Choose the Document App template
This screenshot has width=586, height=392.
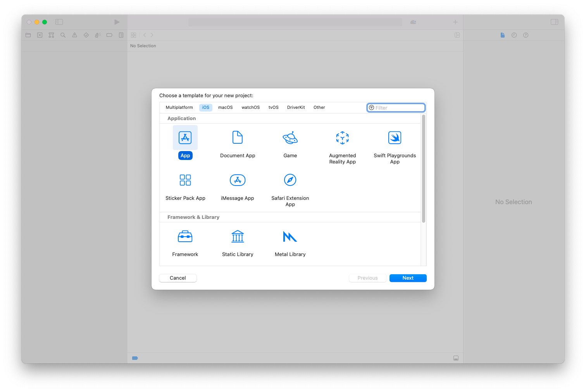pos(238,138)
